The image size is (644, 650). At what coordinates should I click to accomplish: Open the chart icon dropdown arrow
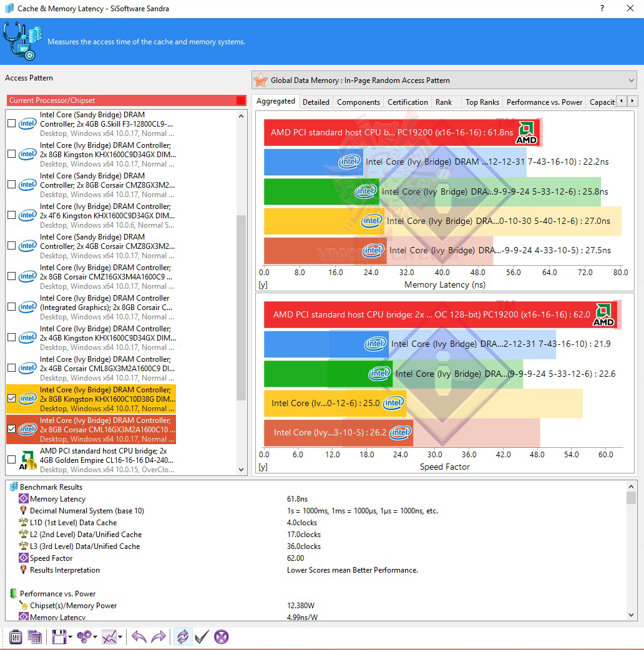pos(120,637)
